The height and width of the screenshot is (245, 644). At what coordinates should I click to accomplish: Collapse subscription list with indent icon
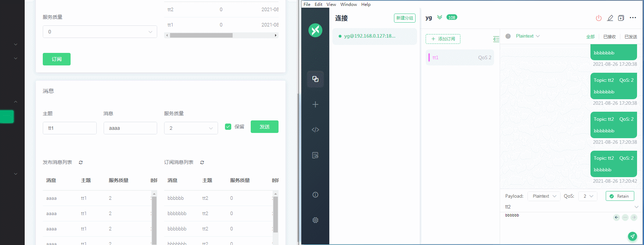point(496,39)
